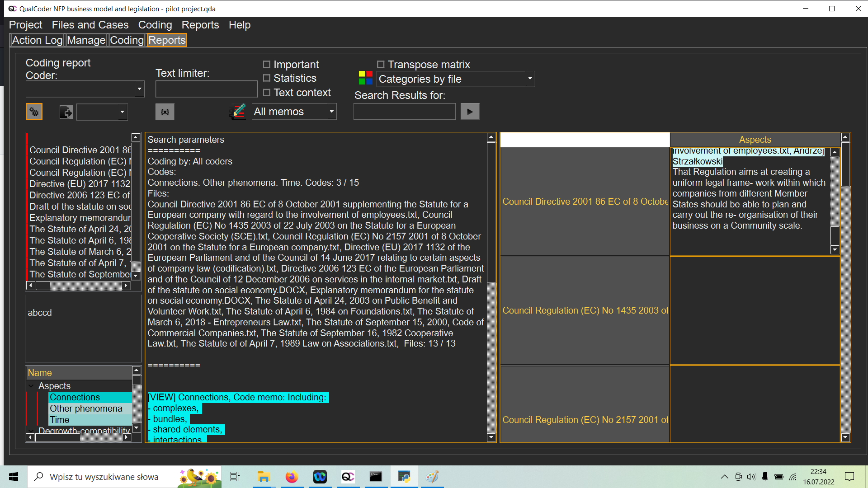Run the search with the play arrow button
868x488 pixels.
coord(470,111)
